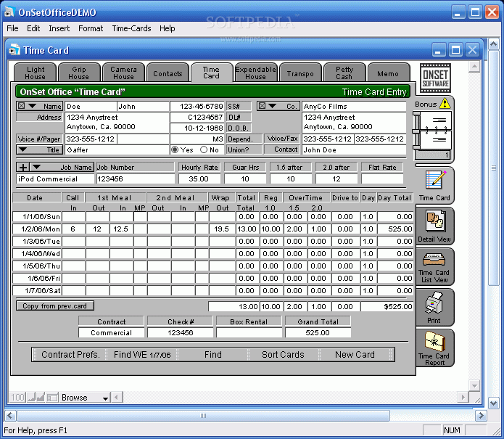Open the Time-Cards menu

[131, 28]
